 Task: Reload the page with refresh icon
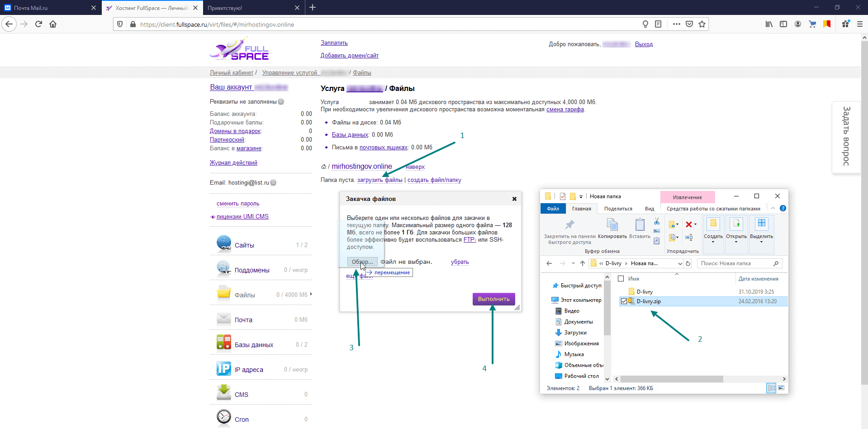click(38, 24)
